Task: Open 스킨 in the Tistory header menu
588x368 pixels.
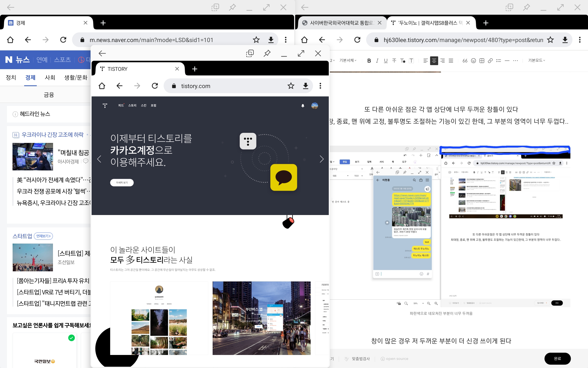Action: (x=143, y=105)
